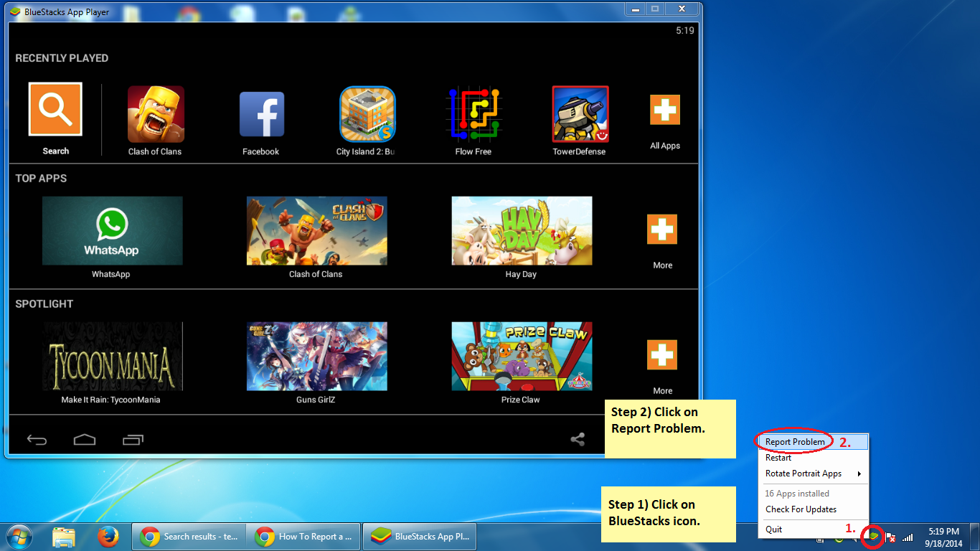Launch Clash of Clans from Recently Played
This screenshot has width=980, height=551.
tap(156, 114)
